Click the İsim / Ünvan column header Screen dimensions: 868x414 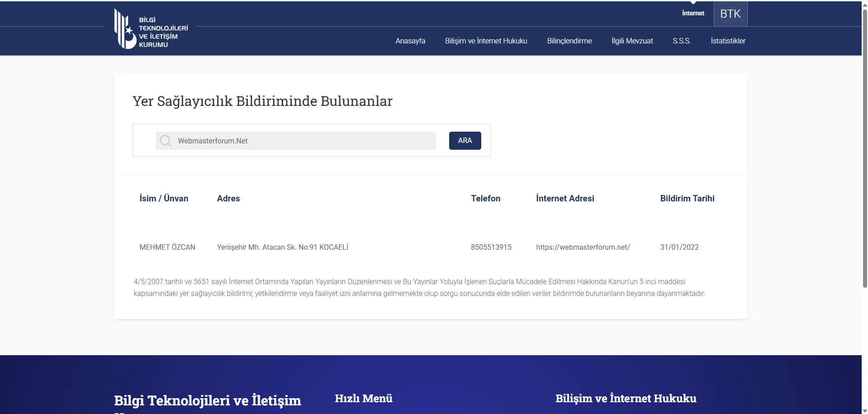point(164,198)
